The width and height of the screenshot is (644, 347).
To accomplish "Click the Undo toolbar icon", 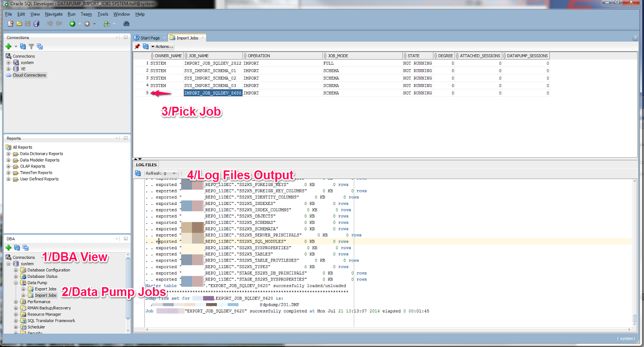I will coord(50,24).
